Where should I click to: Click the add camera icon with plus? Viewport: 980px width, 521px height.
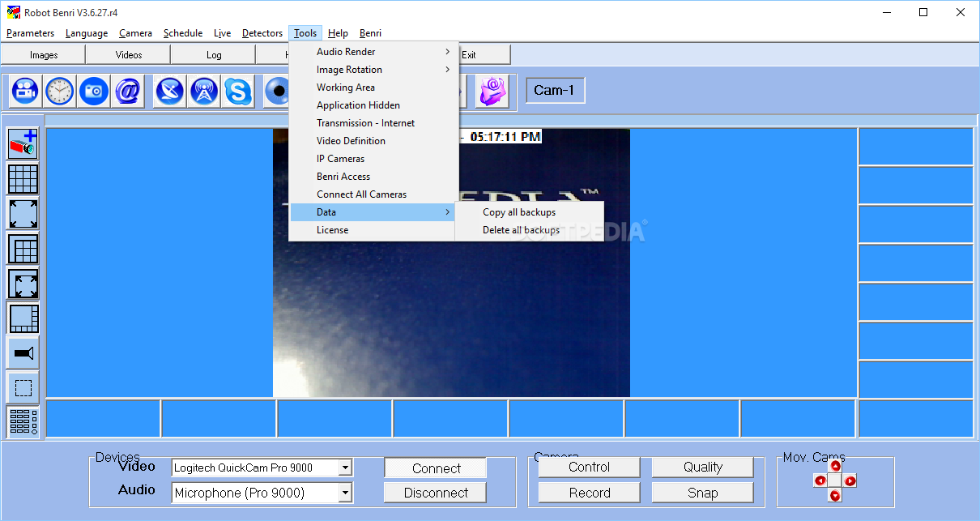click(23, 144)
